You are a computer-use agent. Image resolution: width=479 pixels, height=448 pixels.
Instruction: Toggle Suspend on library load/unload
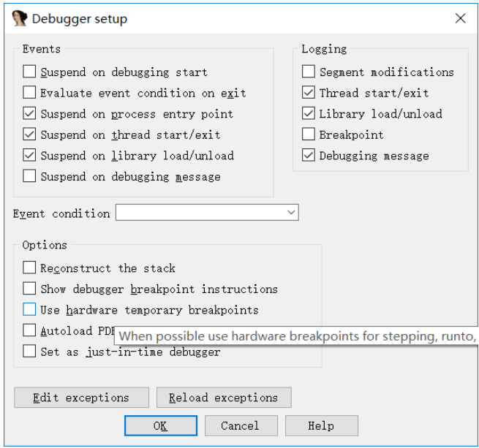[29, 156]
